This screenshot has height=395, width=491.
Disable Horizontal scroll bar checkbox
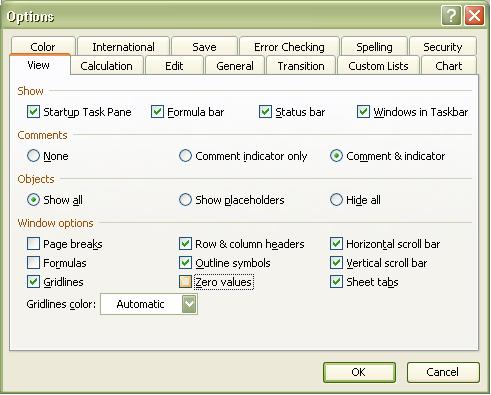336,244
